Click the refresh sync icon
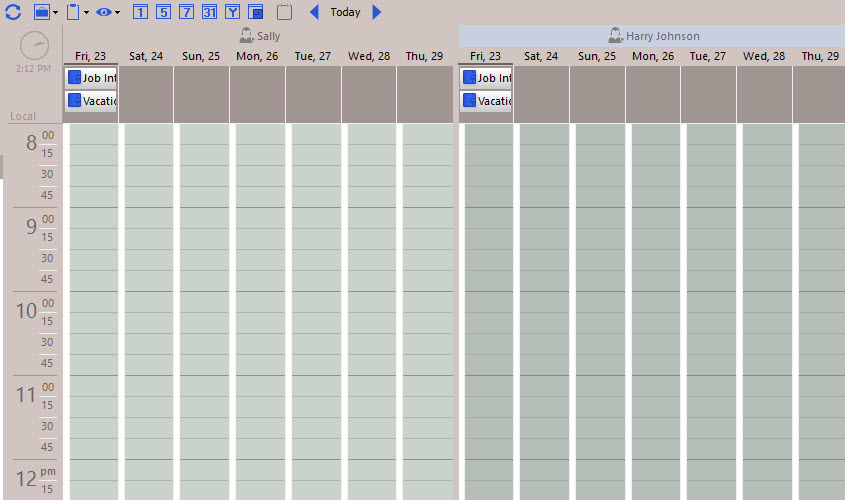Image resolution: width=845 pixels, height=500 pixels. point(13,12)
